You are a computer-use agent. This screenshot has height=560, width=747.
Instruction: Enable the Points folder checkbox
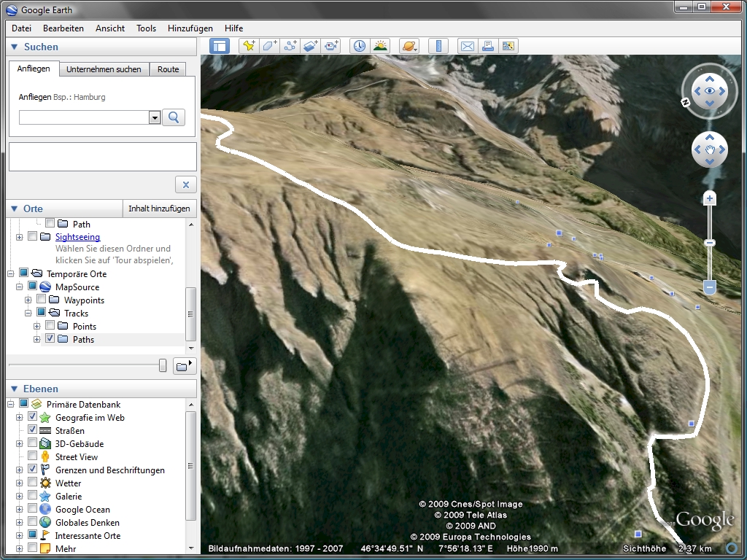click(x=50, y=325)
